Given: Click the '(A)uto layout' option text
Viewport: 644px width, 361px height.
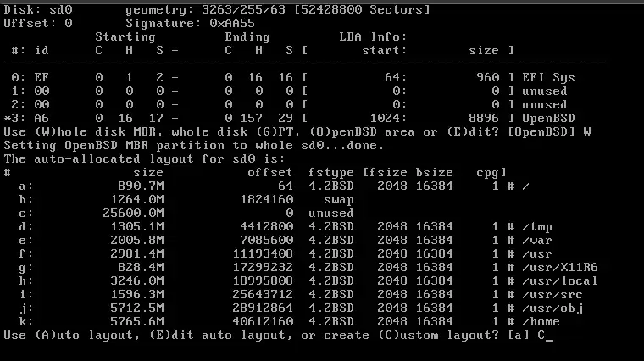Looking at the screenshot, I should (84, 335).
